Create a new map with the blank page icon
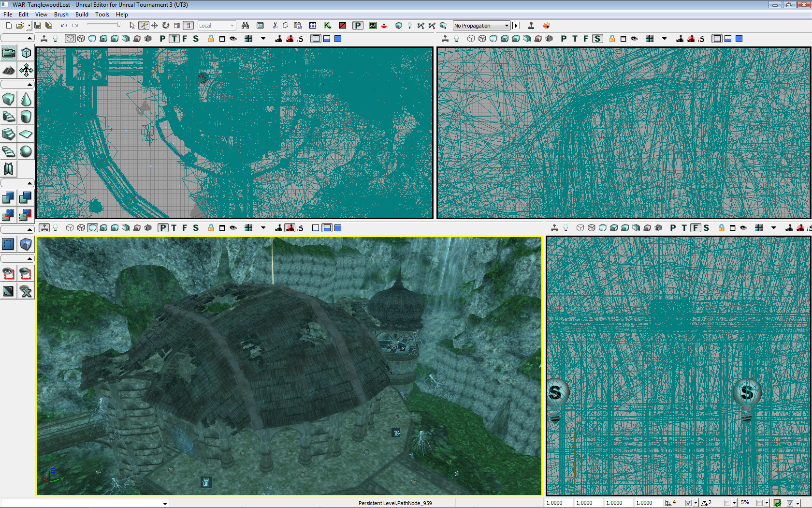The image size is (812, 508). pos(9,26)
